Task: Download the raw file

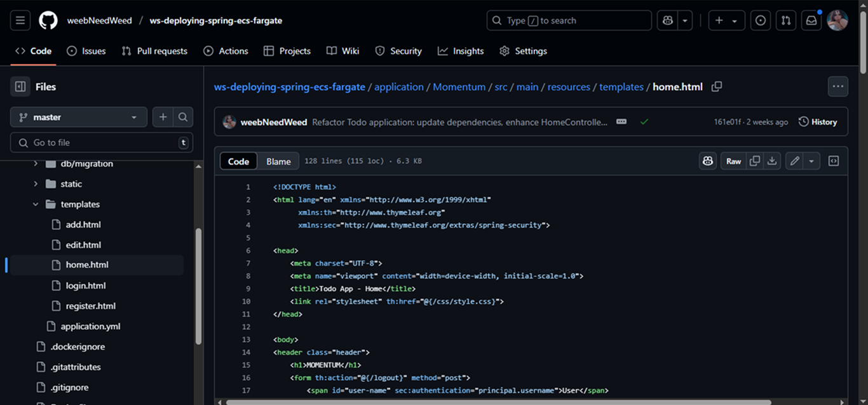Action: pyautogui.click(x=772, y=161)
